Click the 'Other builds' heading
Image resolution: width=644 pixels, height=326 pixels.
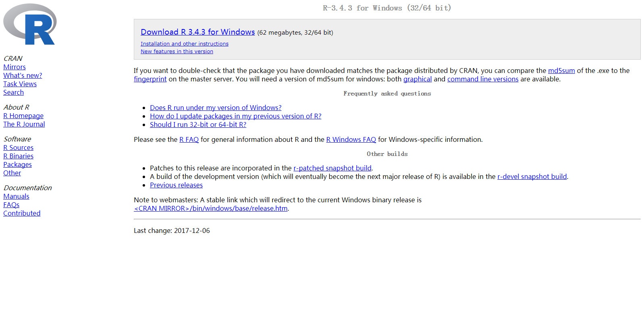387,154
